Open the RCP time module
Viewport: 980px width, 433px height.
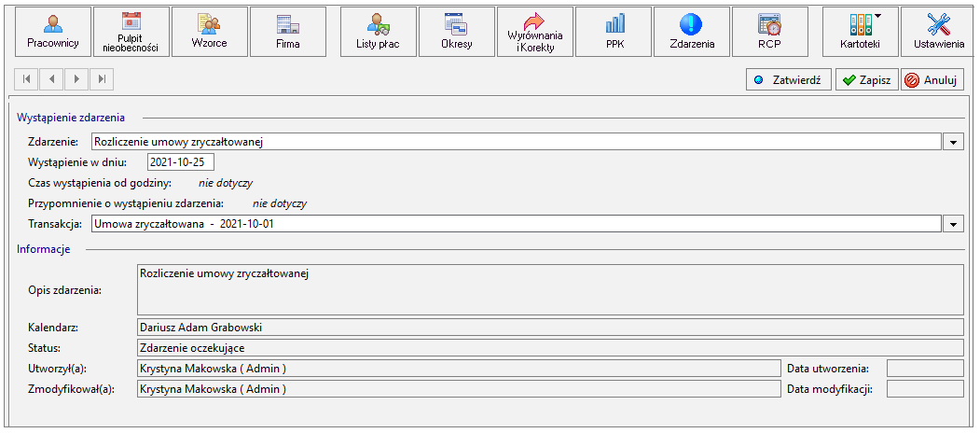(770, 32)
